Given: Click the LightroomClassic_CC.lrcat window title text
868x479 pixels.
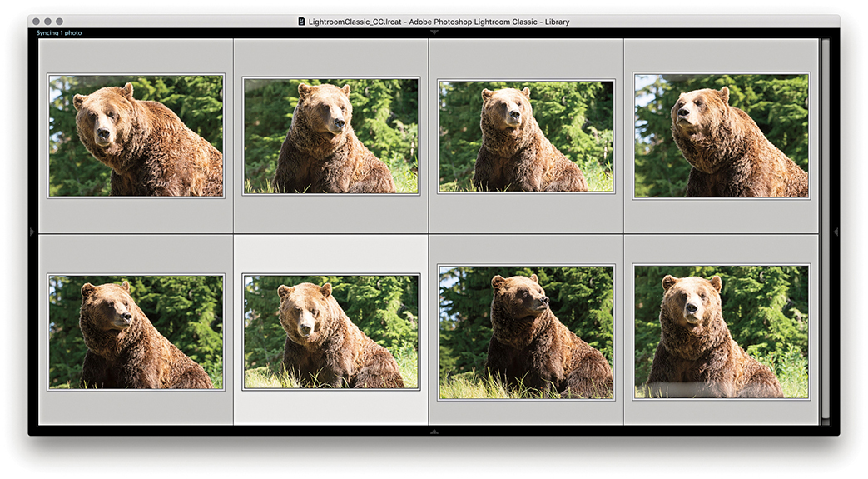Looking at the screenshot, I should 439,22.
